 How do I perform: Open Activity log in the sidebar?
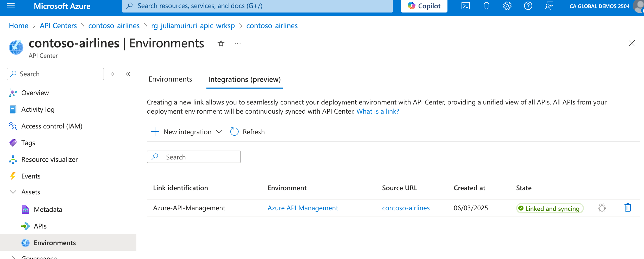(38, 109)
